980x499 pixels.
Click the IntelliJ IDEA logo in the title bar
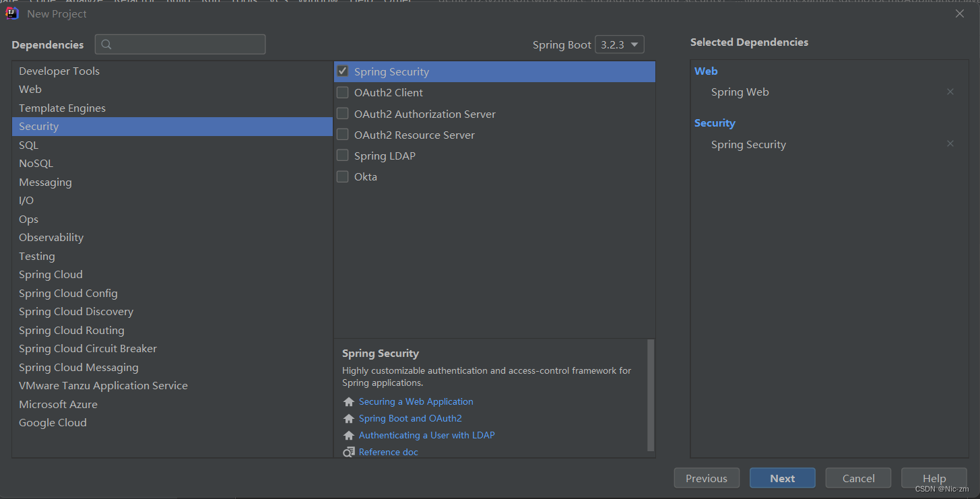(11, 13)
